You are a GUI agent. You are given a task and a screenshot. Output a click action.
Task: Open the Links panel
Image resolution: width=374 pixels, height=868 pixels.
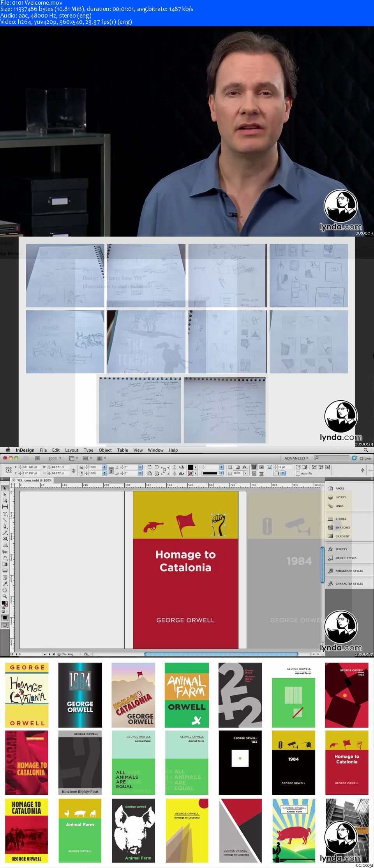tap(336, 506)
